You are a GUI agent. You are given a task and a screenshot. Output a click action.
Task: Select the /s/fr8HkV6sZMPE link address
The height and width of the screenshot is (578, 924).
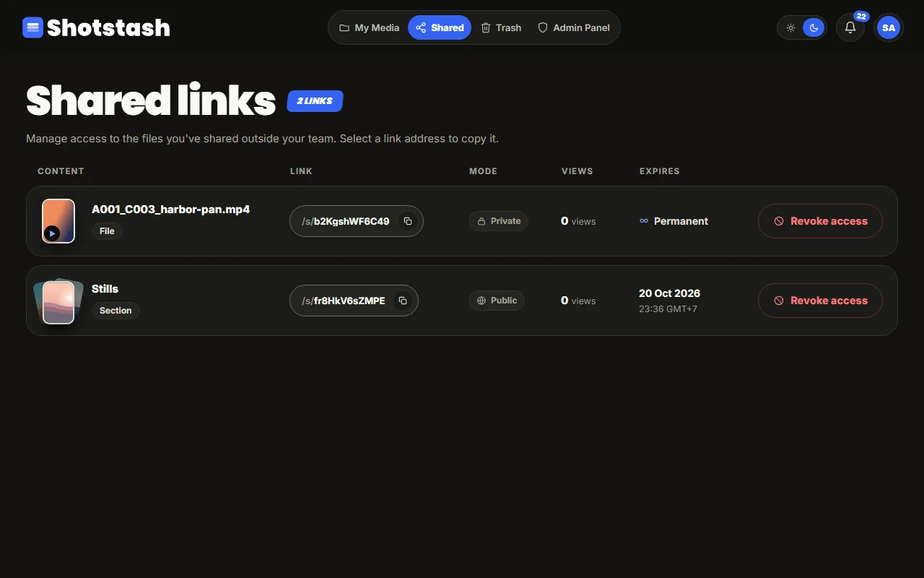pos(354,301)
